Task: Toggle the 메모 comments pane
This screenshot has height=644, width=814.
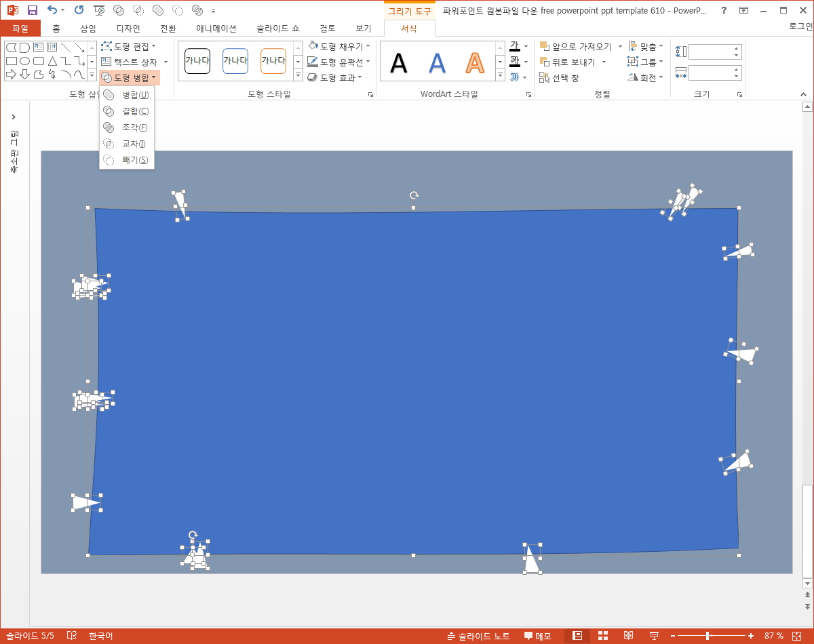Action: click(x=538, y=636)
